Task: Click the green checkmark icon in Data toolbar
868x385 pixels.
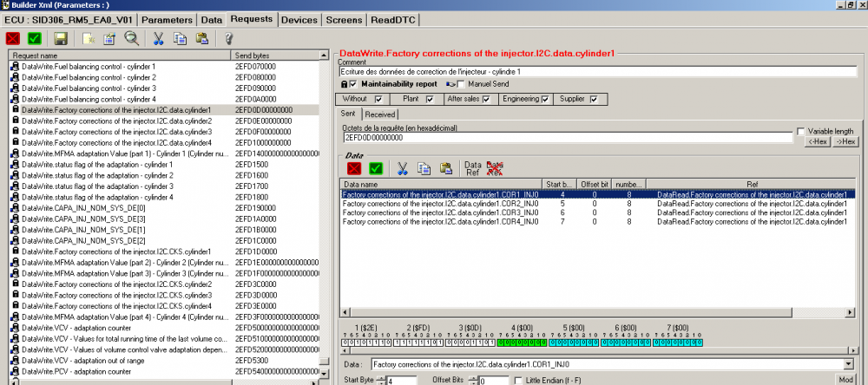Action: pyautogui.click(x=377, y=168)
